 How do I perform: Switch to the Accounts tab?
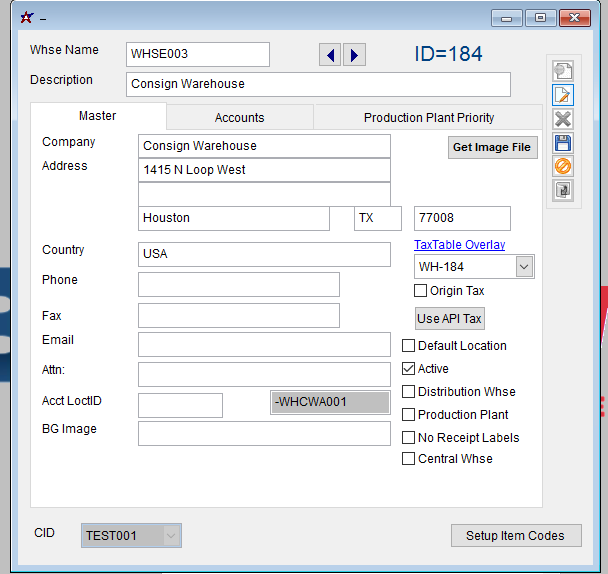[x=240, y=117]
